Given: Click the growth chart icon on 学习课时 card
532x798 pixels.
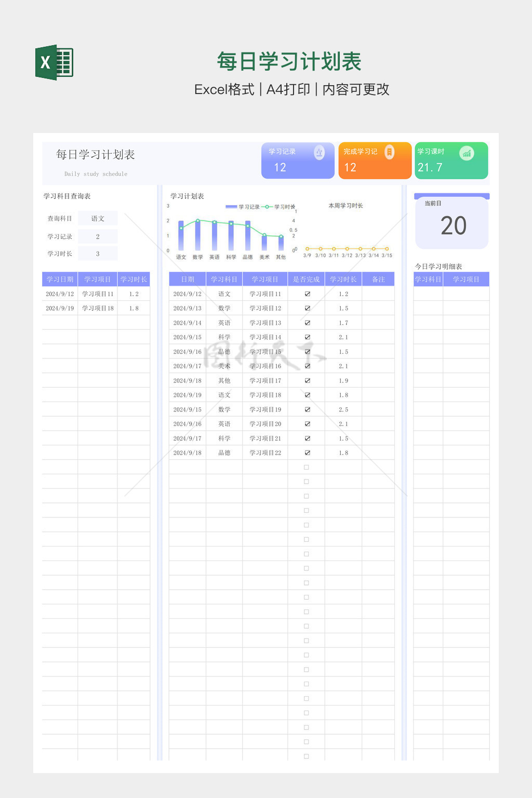Looking at the screenshot, I should 467,153.
